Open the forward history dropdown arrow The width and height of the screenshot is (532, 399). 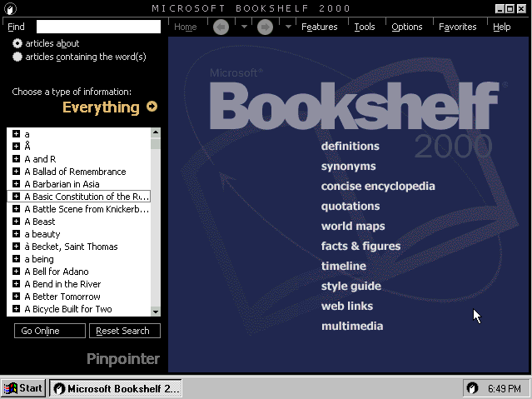[x=287, y=27]
